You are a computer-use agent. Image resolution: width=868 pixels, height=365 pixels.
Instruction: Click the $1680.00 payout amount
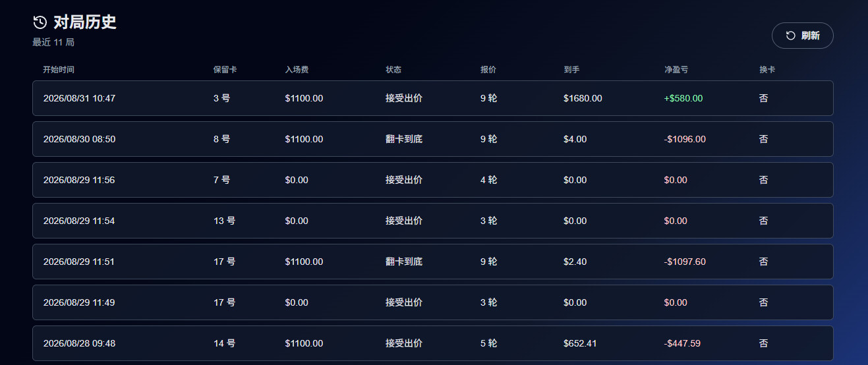(x=583, y=98)
